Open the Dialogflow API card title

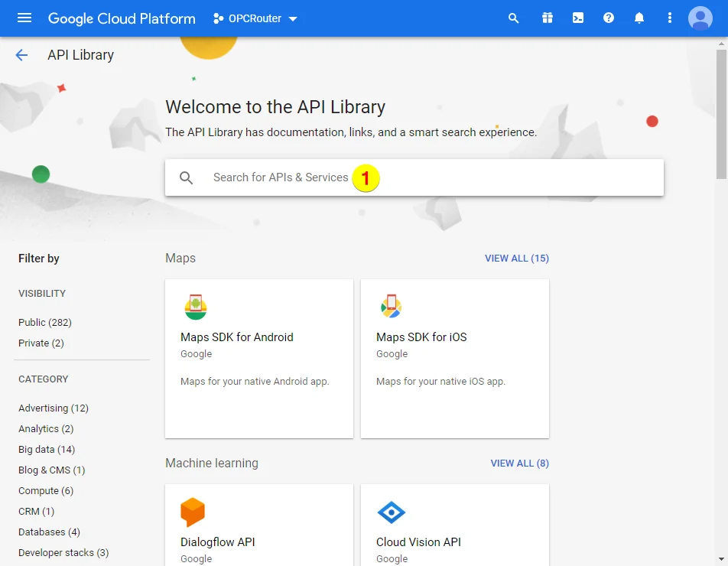coord(218,542)
